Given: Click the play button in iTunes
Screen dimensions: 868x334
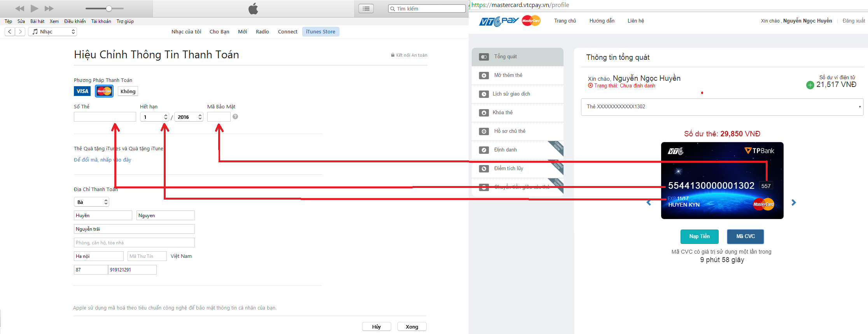Looking at the screenshot, I should 34,8.
